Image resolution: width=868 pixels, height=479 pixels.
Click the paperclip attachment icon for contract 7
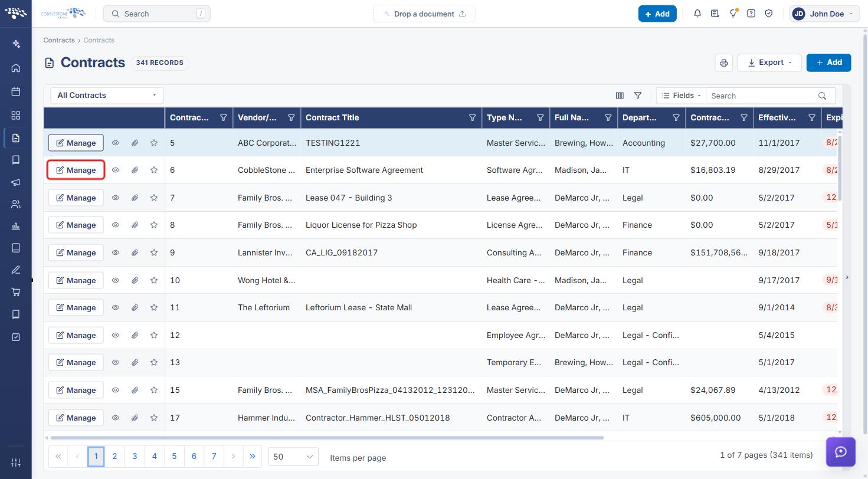tap(135, 198)
